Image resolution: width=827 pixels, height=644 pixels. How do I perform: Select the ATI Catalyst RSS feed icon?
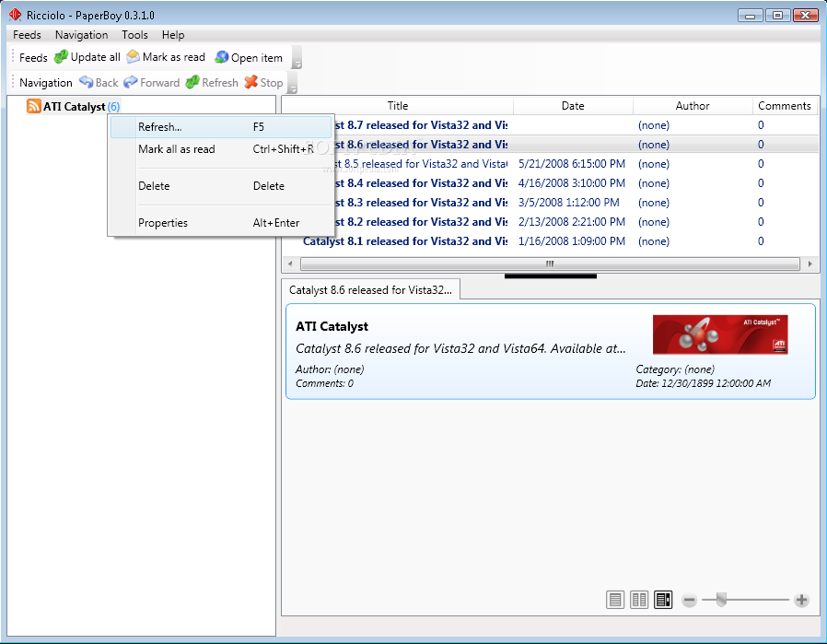(34, 106)
